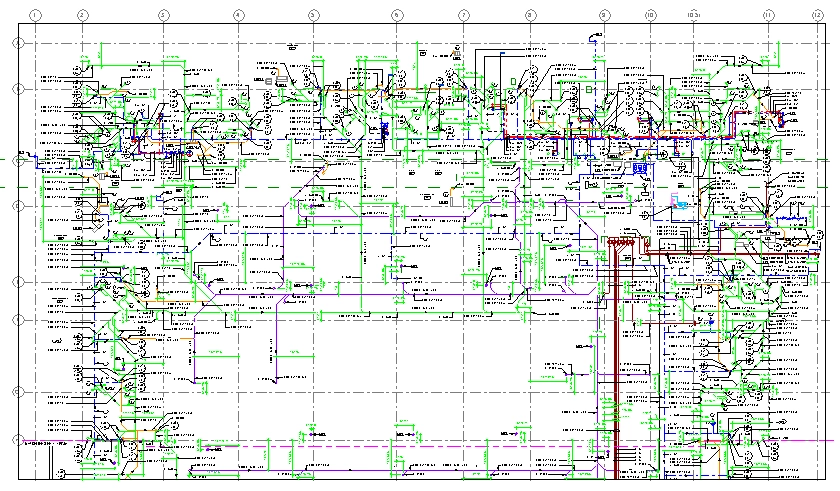Click column grid bubble 6
The height and width of the screenshot is (491, 840).
(x=396, y=15)
